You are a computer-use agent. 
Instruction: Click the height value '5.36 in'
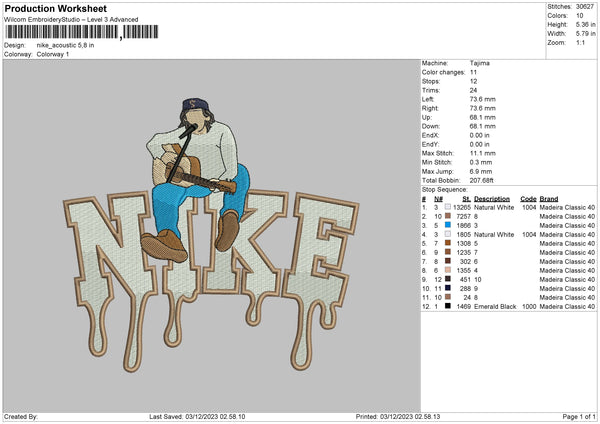click(585, 24)
